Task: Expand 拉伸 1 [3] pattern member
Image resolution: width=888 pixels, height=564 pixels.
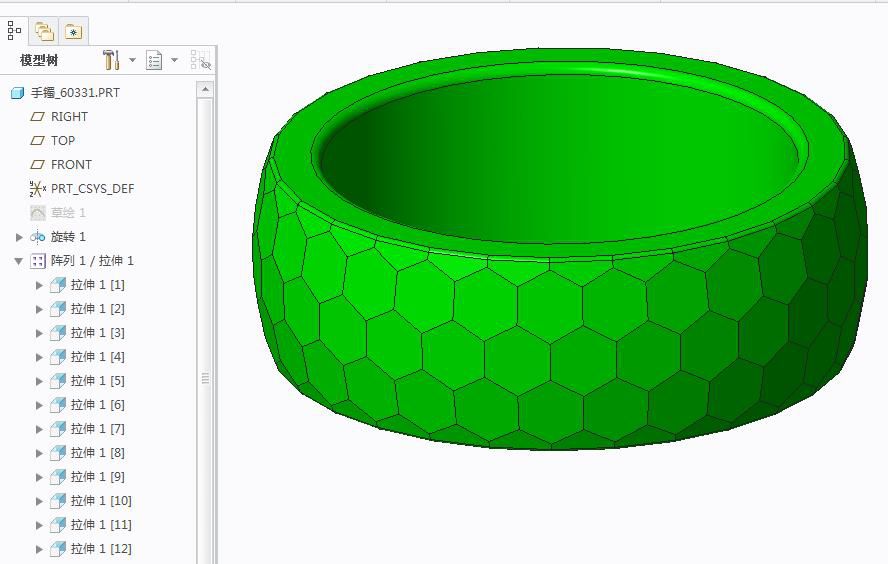Action: point(39,333)
